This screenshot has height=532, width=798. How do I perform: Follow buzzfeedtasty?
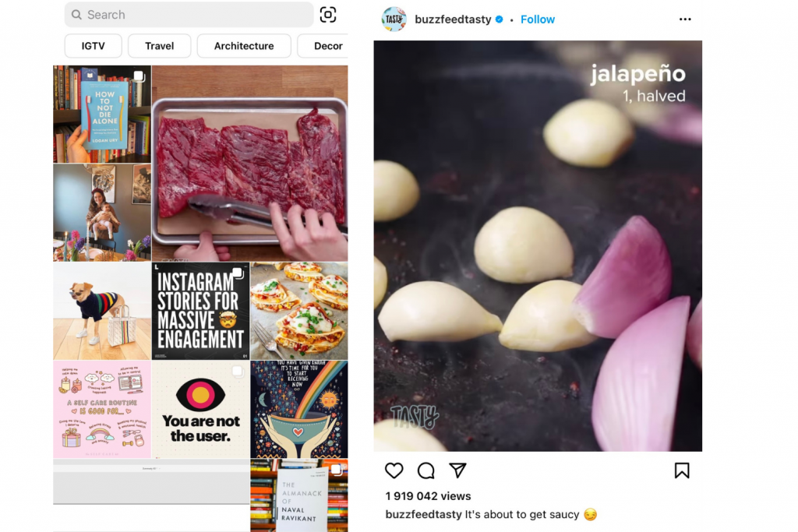(538, 19)
